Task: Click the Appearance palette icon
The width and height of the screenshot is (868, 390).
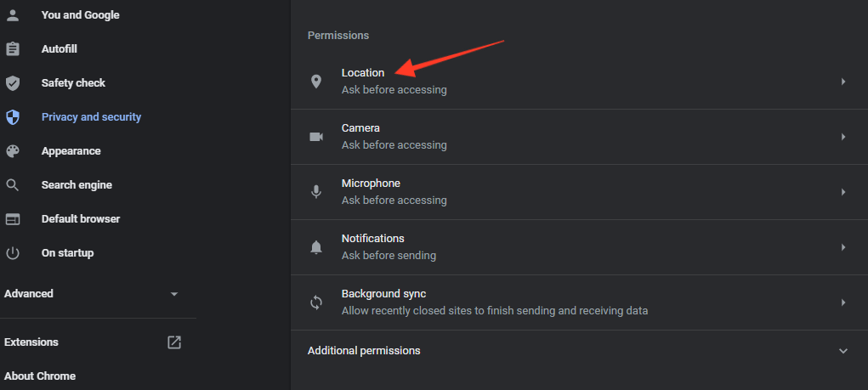Action: [12, 151]
